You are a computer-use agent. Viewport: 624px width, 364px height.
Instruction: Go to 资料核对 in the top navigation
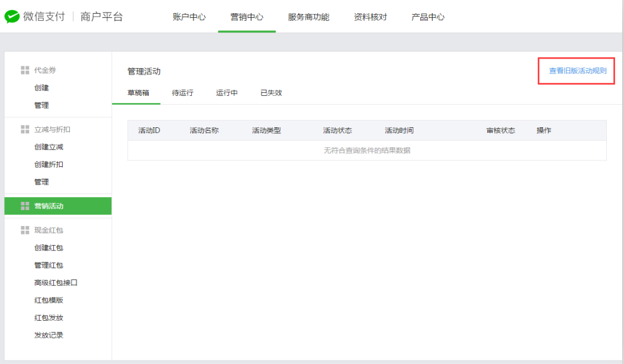point(370,17)
